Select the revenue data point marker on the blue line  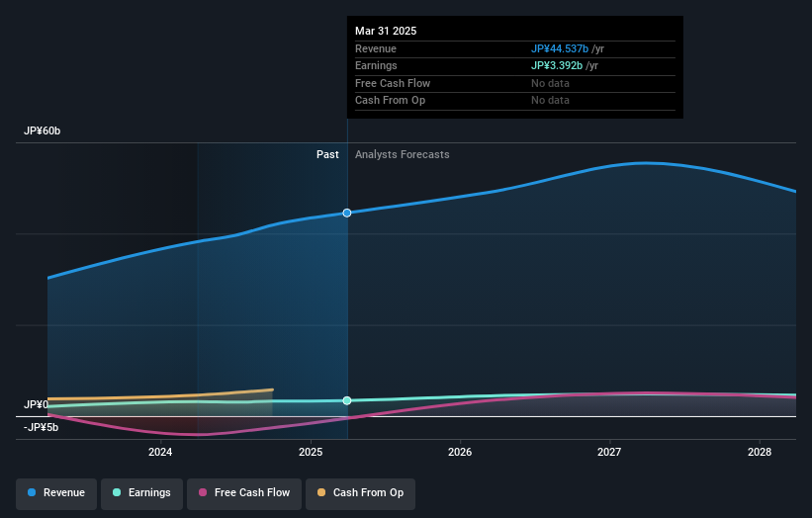click(347, 213)
